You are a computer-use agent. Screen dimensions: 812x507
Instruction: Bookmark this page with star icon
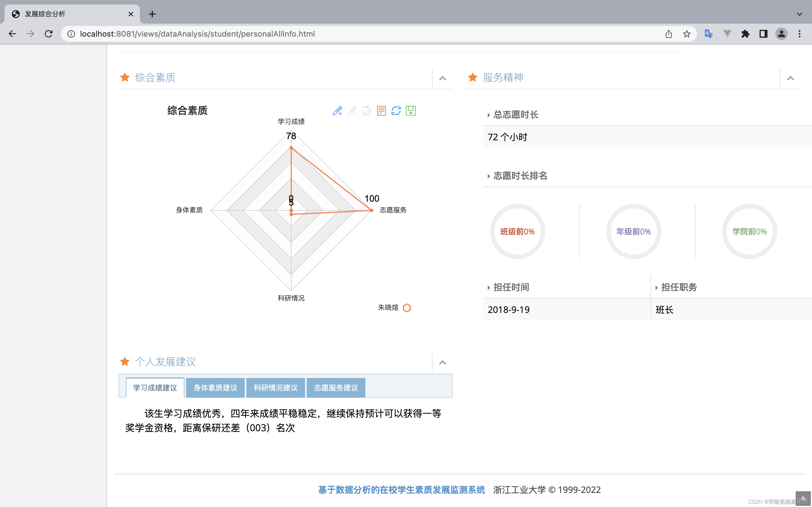(x=687, y=34)
